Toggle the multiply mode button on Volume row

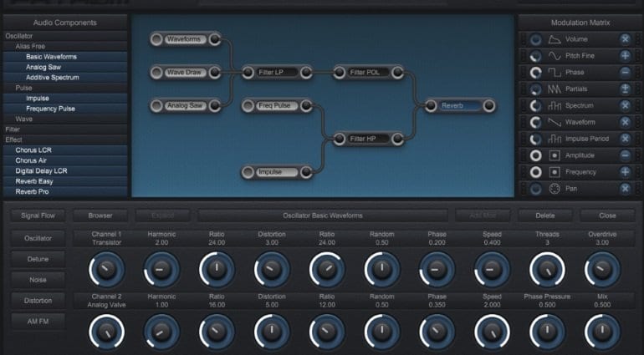click(625, 39)
